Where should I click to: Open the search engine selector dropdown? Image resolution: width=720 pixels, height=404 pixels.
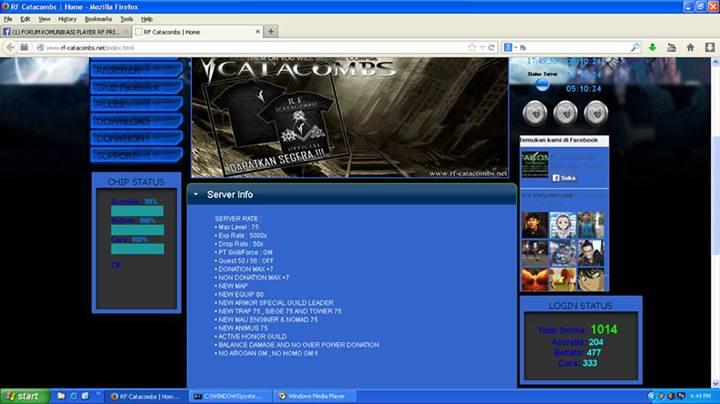click(510, 47)
